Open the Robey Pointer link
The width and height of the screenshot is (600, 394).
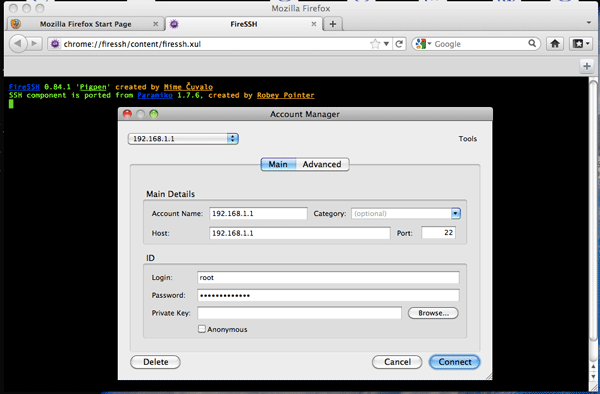tap(285, 95)
